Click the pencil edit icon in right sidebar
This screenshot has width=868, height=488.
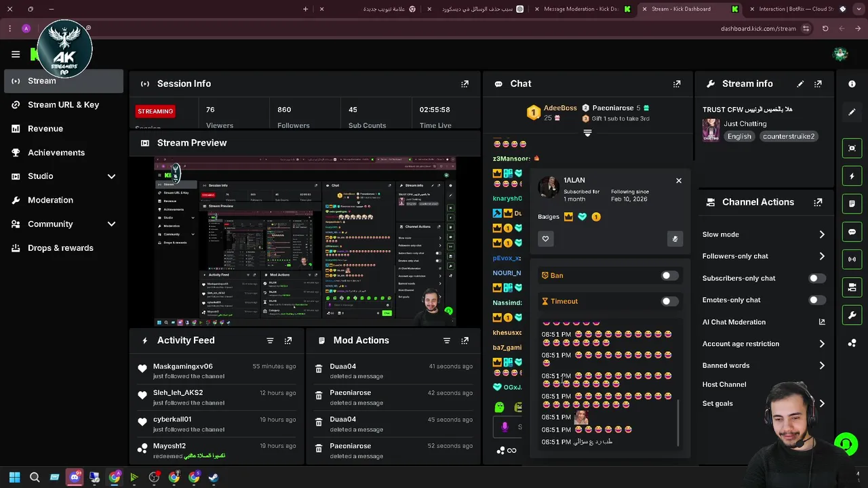852,112
